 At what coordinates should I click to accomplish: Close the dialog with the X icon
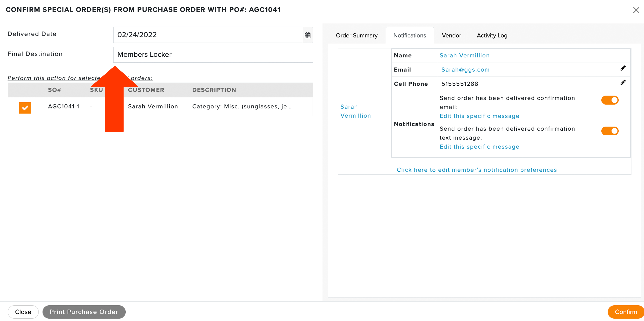point(636,10)
